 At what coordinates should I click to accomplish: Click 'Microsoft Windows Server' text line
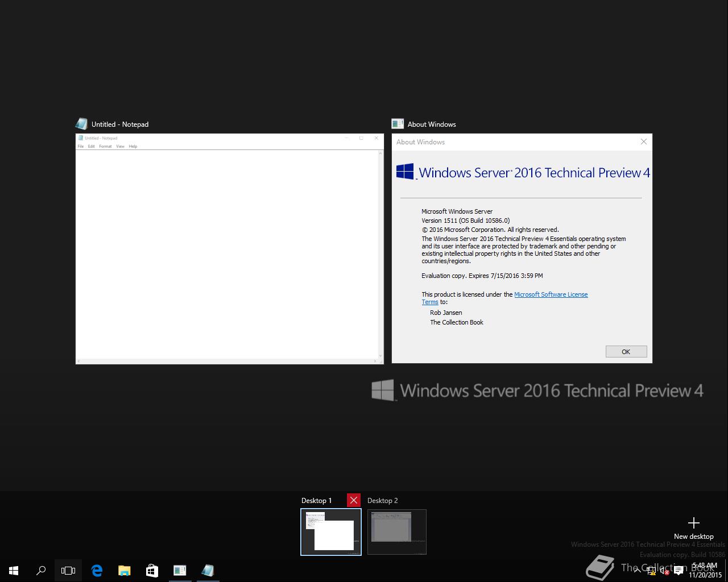click(457, 211)
